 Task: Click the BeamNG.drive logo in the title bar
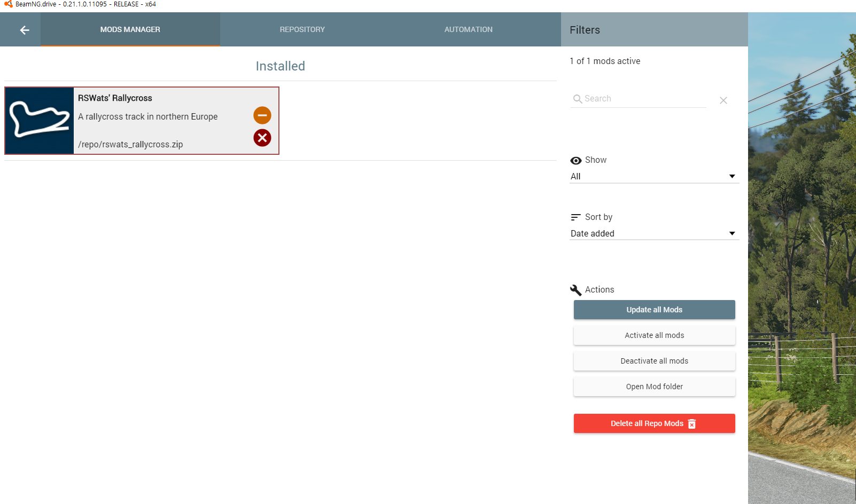point(8,4)
